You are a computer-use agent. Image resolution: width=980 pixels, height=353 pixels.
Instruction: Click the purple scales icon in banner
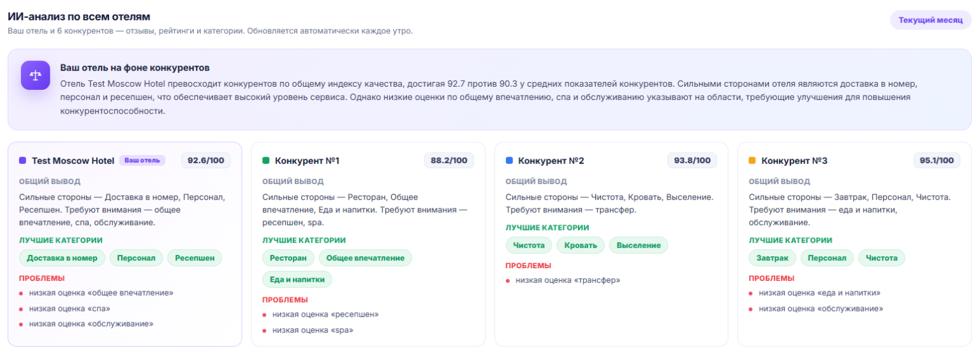(36, 75)
